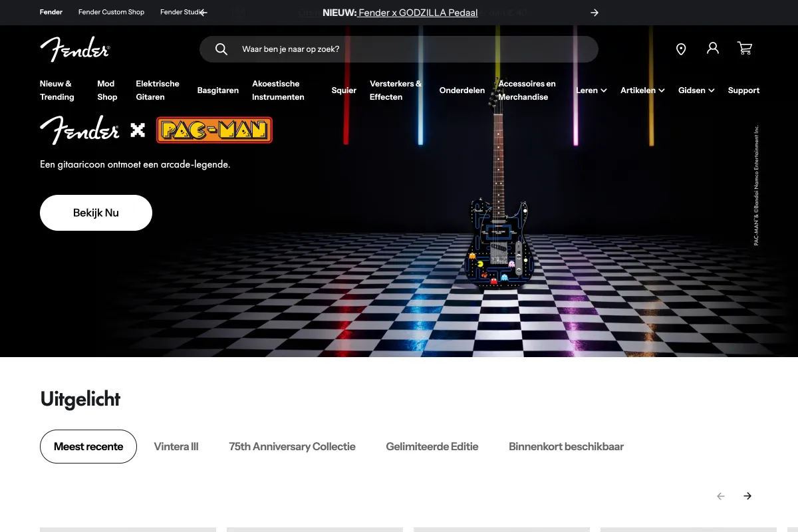Screen dimensions: 798x532
Task: Open the Akoestische Instrumenten menu
Action: click(278, 90)
